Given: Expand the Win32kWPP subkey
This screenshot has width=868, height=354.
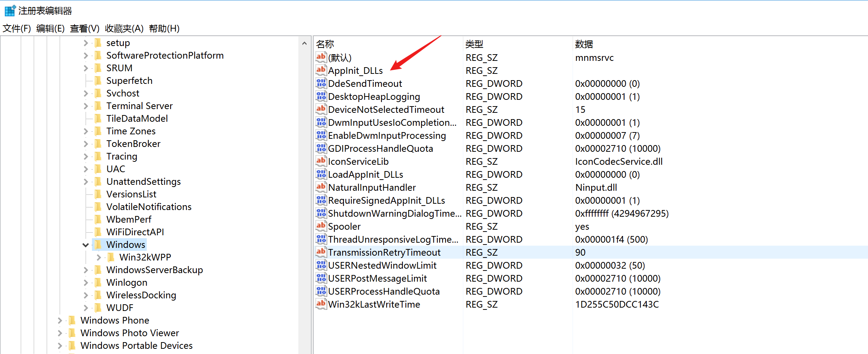Looking at the screenshot, I should 99,258.
